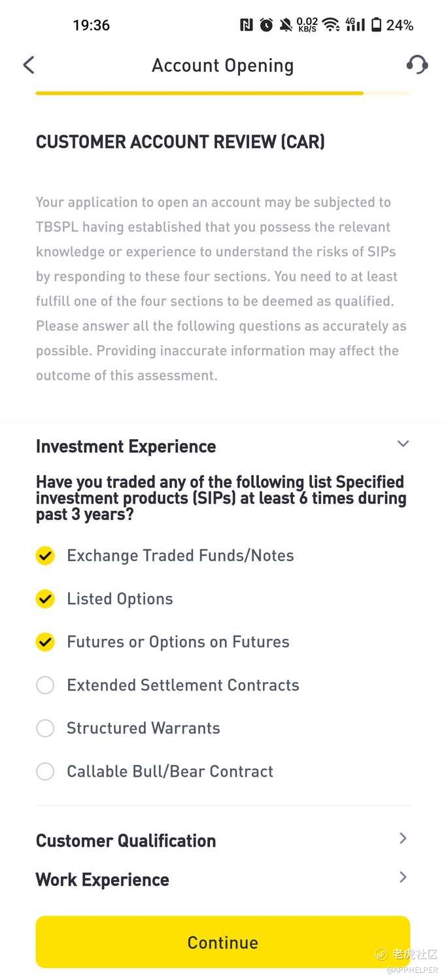This screenshot has width=446, height=980.
Task: Expand the Customer Qualification section
Action: [403, 839]
